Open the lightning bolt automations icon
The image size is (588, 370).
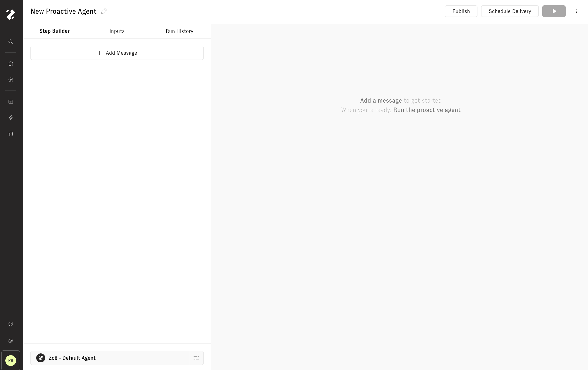[11, 118]
